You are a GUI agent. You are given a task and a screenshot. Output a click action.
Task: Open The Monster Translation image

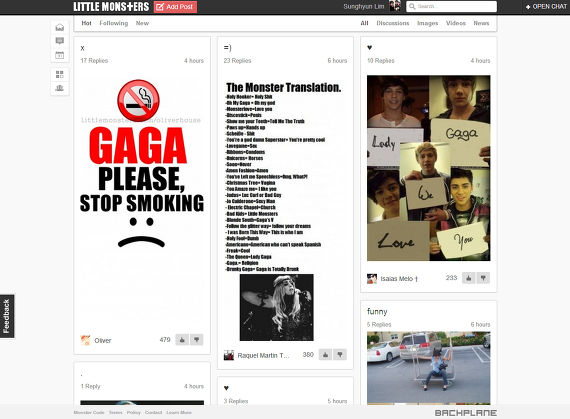(x=284, y=211)
